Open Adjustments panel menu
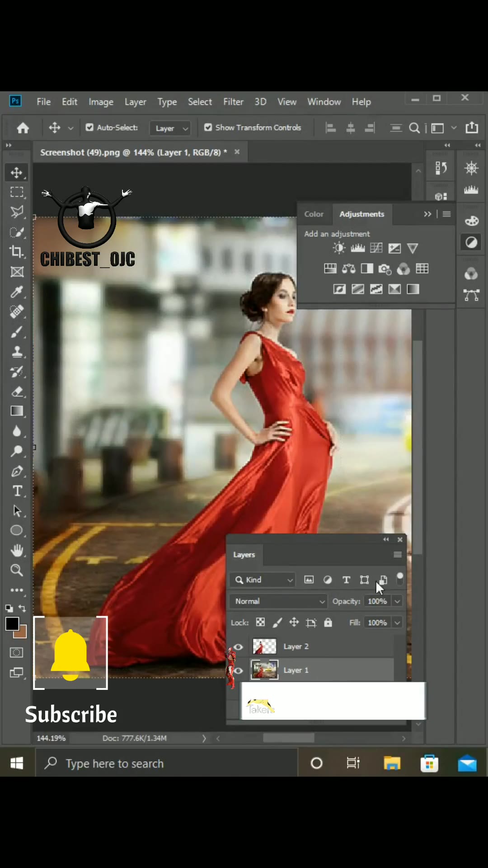488x868 pixels. 446,214
